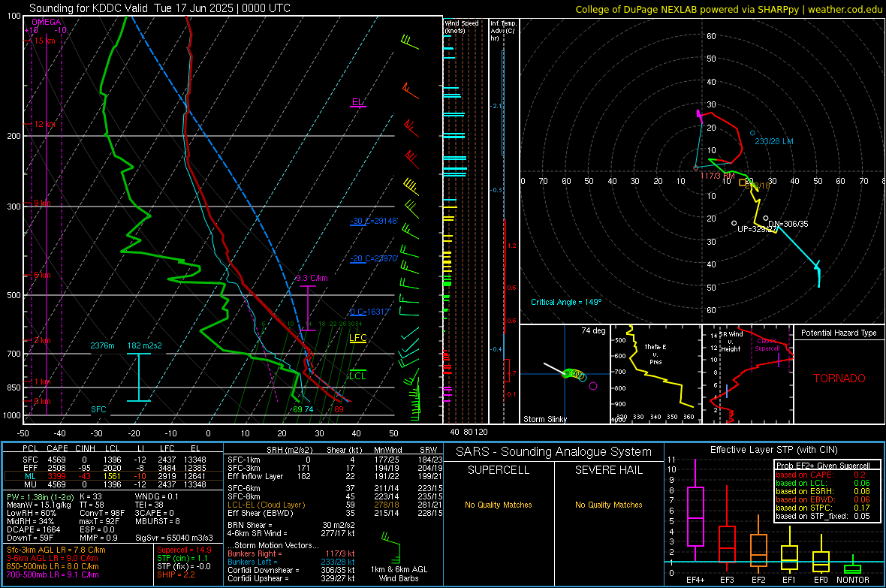886x588 pixels.
Task: Click the OMEGA label on the skew-T
Action: click(x=47, y=22)
